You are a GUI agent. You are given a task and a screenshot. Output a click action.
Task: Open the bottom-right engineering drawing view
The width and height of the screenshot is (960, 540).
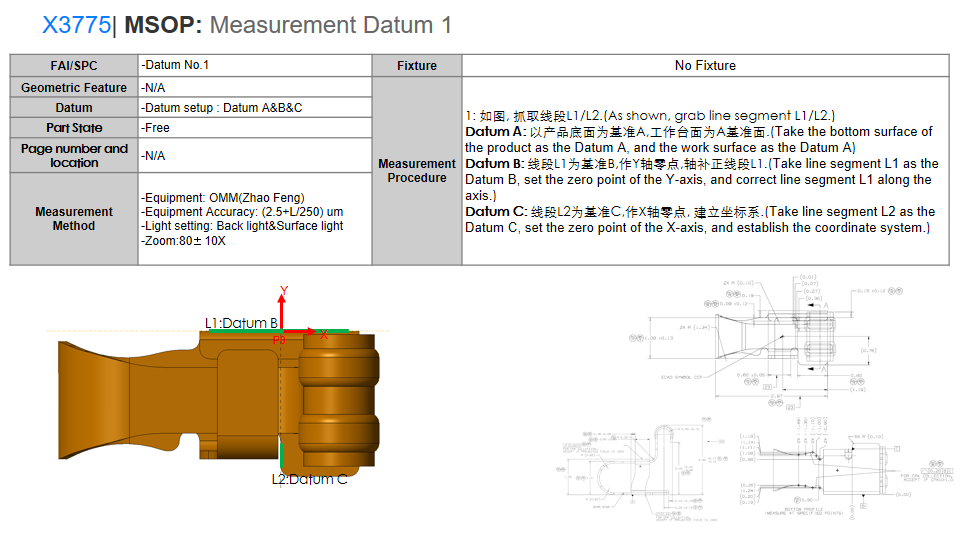click(x=830, y=470)
